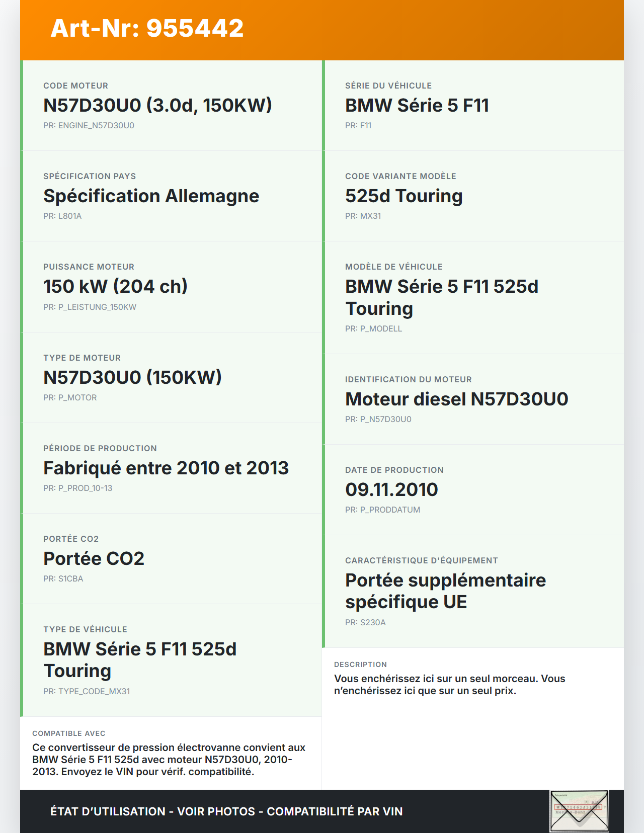Select the Type de Moteur N57D30U0 (150KW) value
This screenshot has height=833, width=644.
coord(132,377)
